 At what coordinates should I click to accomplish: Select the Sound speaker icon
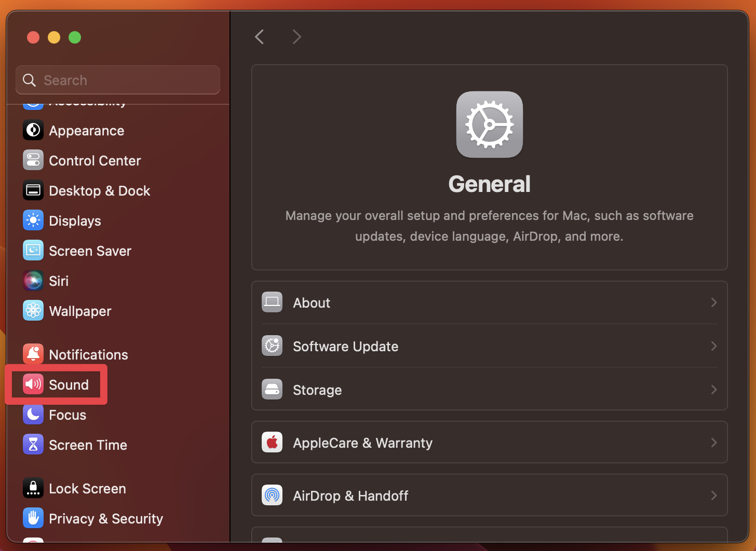tap(33, 384)
